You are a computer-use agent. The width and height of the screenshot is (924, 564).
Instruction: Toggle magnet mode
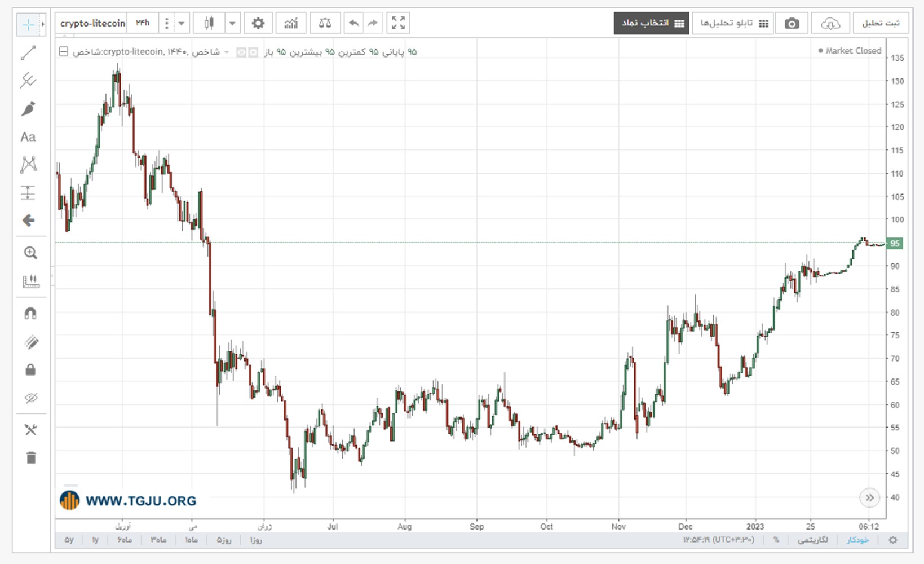(30, 314)
